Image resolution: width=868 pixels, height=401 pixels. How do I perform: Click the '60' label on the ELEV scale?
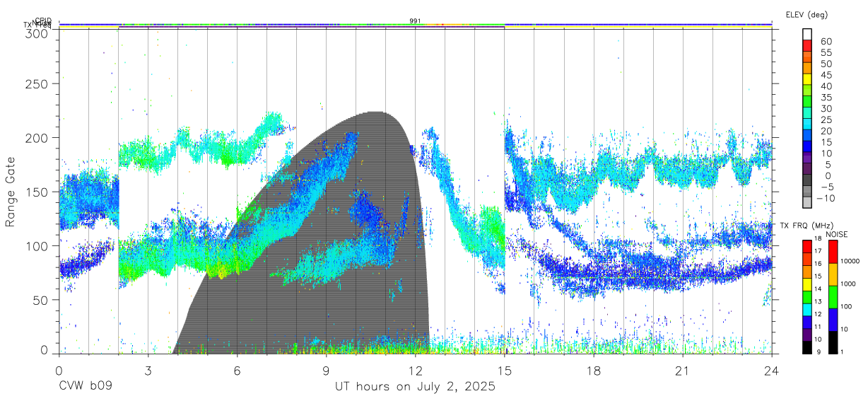tap(826, 41)
